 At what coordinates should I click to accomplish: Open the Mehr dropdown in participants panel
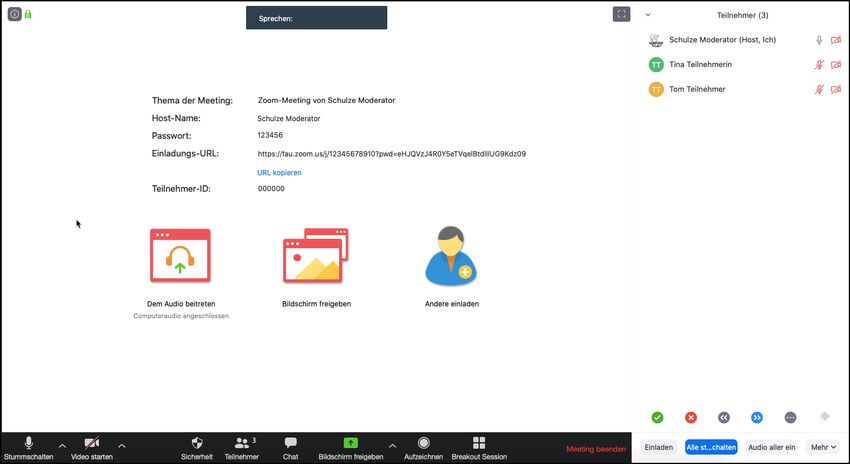coord(821,447)
